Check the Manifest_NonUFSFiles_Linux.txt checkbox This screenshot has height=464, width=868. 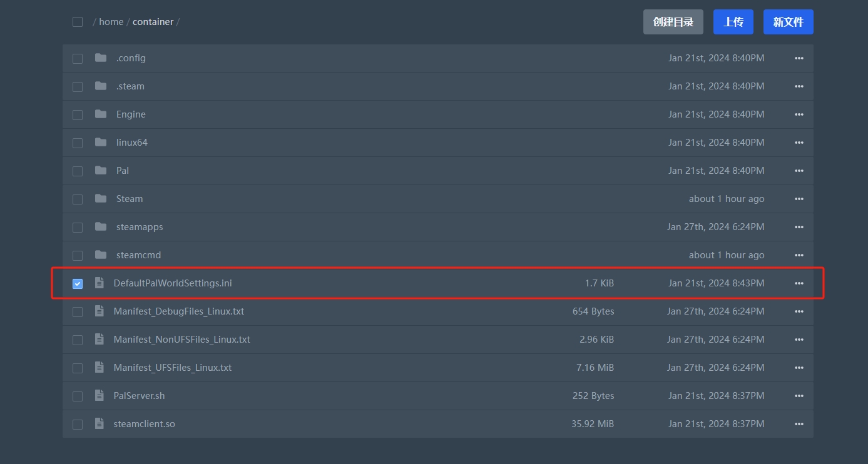click(78, 340)
